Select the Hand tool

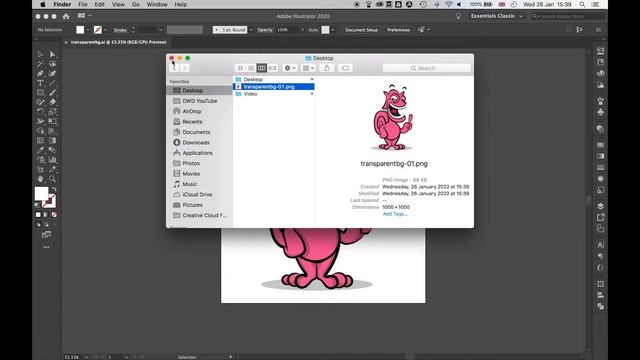[40, 179]
